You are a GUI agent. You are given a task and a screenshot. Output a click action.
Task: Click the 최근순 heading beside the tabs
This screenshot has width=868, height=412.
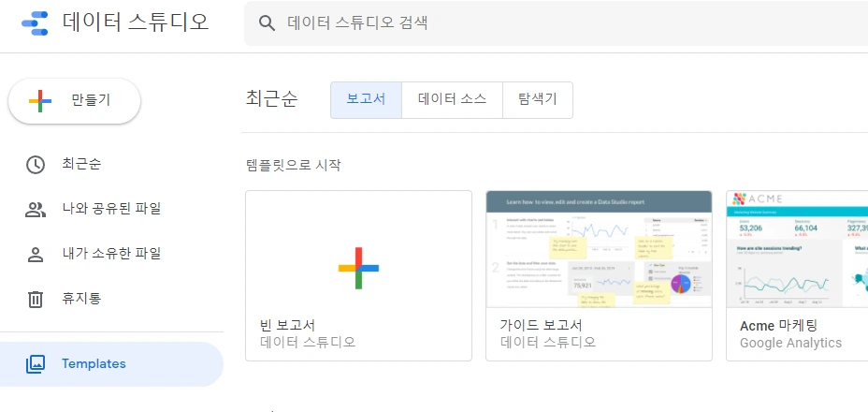(272, 100)
